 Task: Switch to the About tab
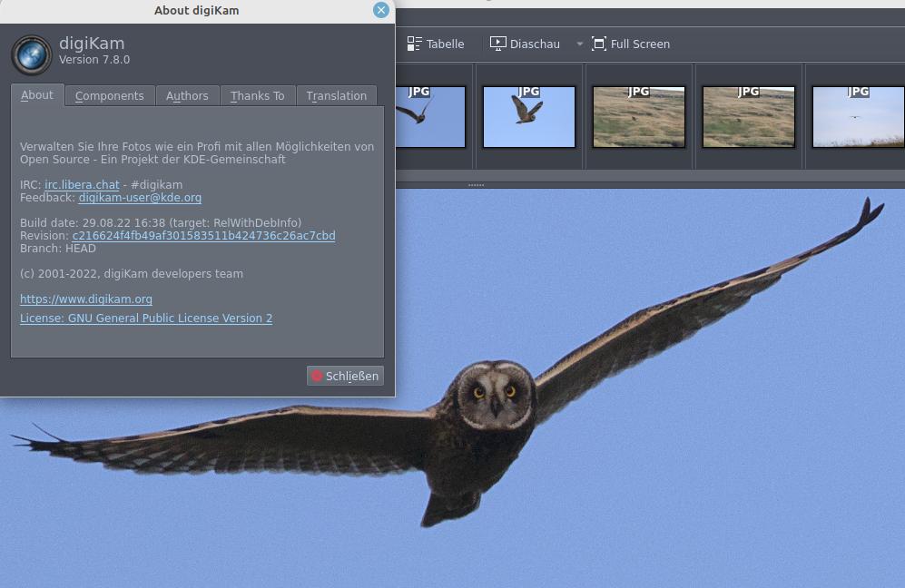click(37, 95)
